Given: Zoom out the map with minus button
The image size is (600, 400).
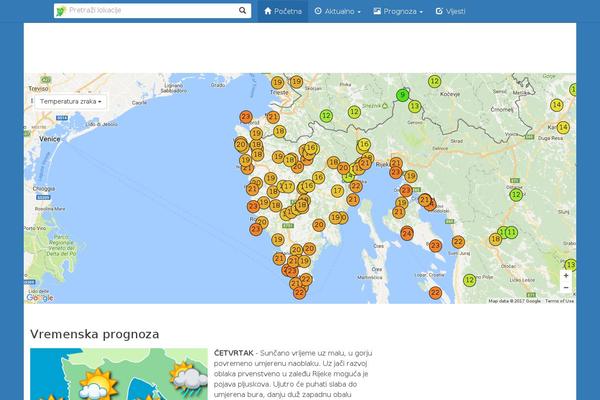Looking at the screenshot, I should coord(566,287).
